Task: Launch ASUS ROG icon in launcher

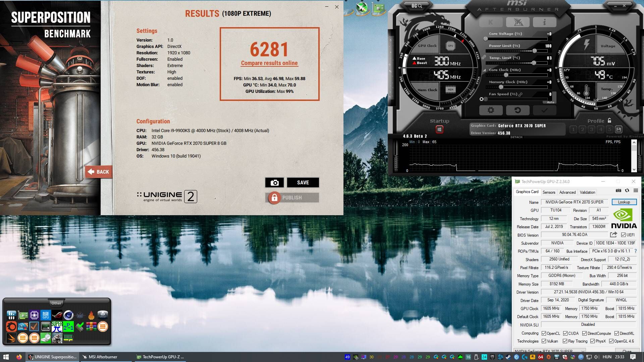Action: [x=57, y=315]
